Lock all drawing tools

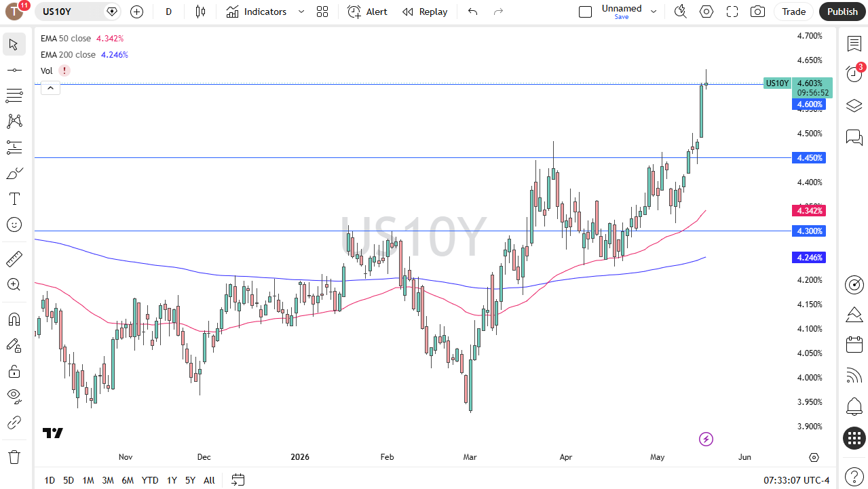(x=14, y=372)
